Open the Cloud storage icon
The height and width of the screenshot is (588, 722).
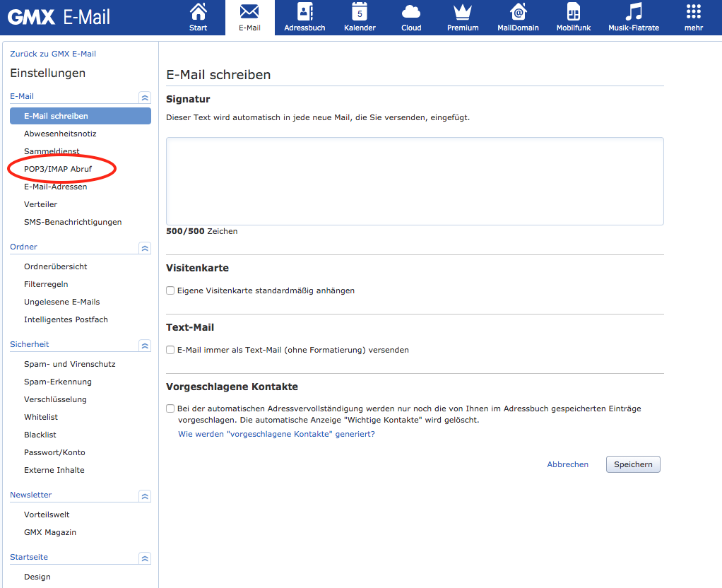[x=411, y=12]
